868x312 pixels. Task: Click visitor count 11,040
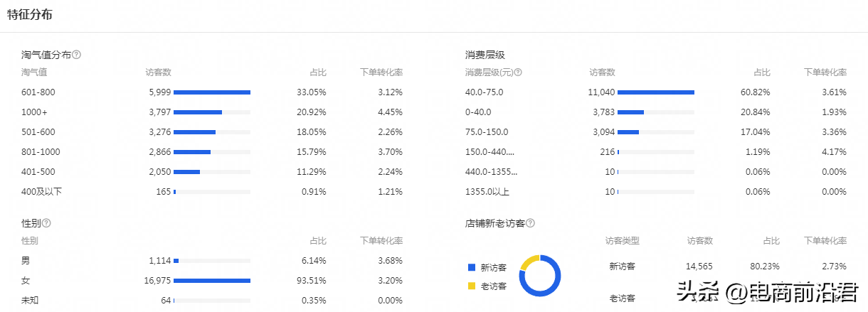601,92
